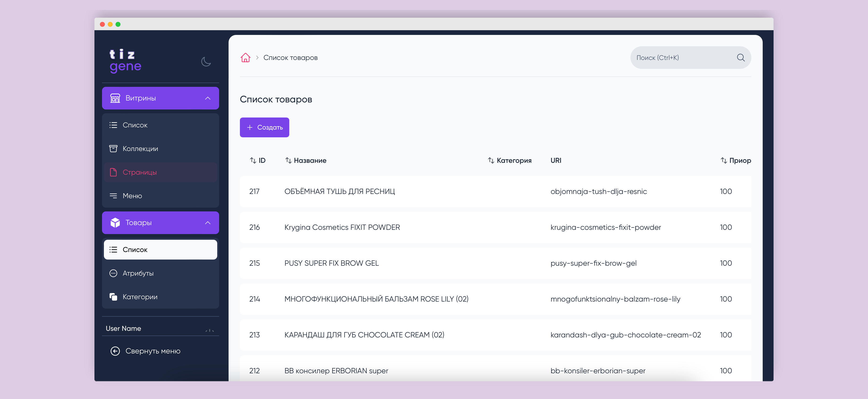Viewport: 868px width, 399px height.
Task: Click the tiz gene logo
Action: (x=125, y=61)
